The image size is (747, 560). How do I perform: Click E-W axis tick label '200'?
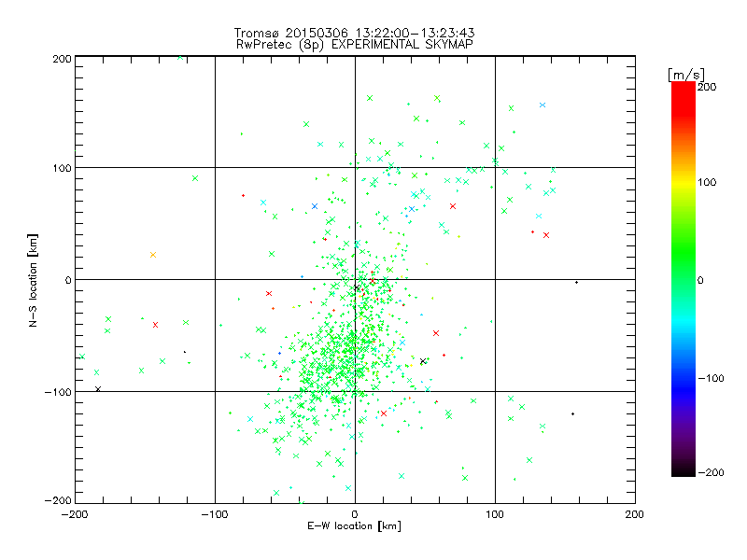pyautogui.click(x=635, y=514)
